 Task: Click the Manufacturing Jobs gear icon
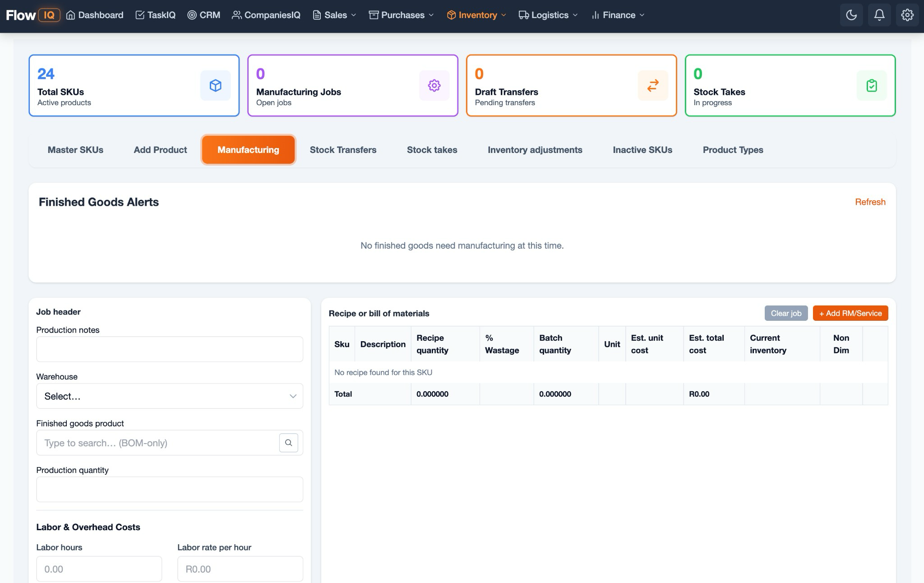(x=434, y=85)
